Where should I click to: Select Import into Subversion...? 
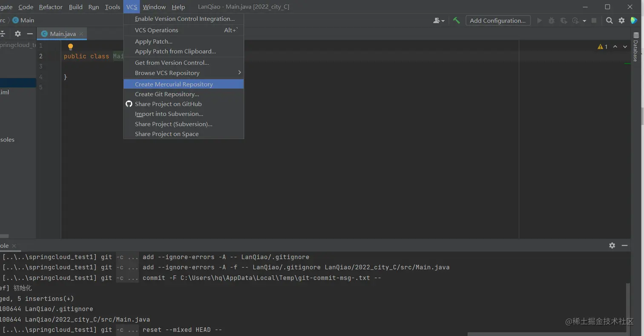coord(184,114)
